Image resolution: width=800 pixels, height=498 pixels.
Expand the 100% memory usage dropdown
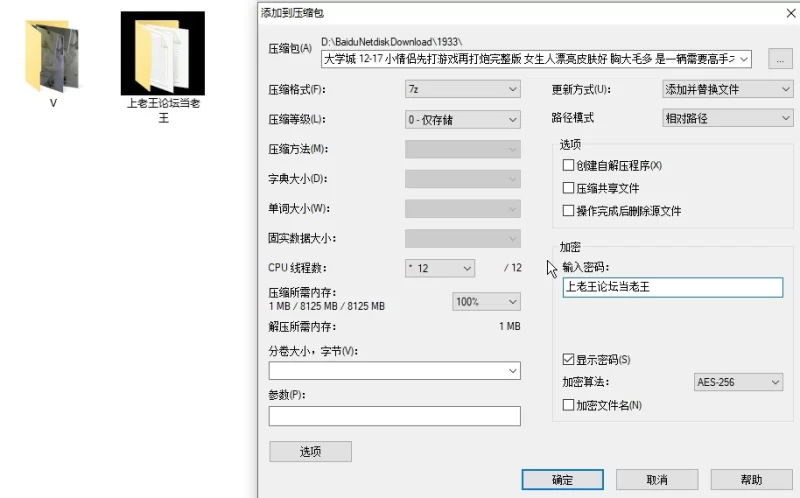click(x=486, y=301)
